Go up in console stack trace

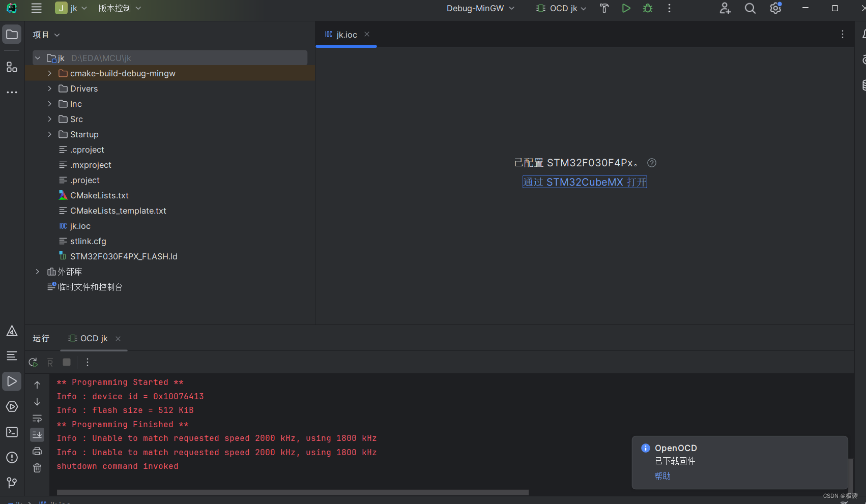(37, 385)
